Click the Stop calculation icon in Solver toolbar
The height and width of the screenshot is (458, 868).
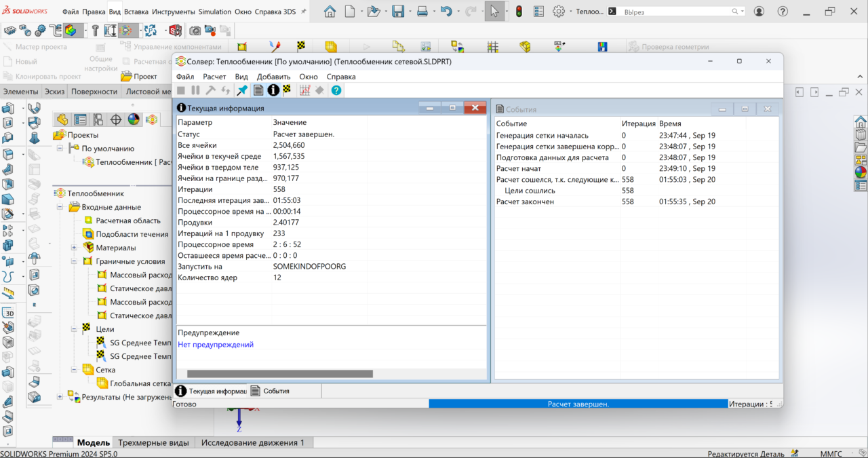(181, 90)
